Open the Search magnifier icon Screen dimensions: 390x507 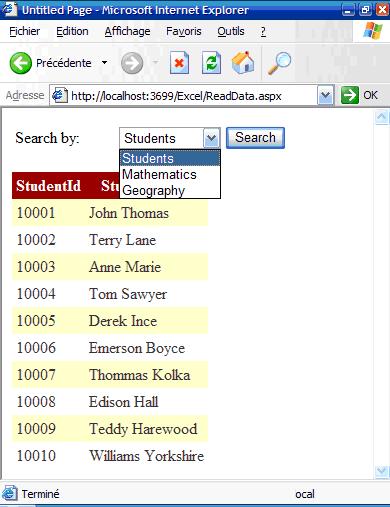pos(279,63)
